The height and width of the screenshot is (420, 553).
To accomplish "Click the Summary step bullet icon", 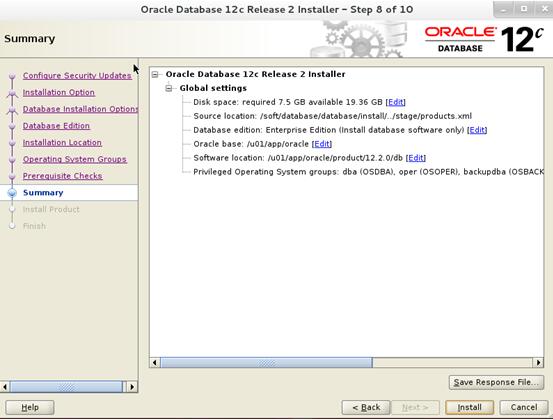I will pos(12,193).
